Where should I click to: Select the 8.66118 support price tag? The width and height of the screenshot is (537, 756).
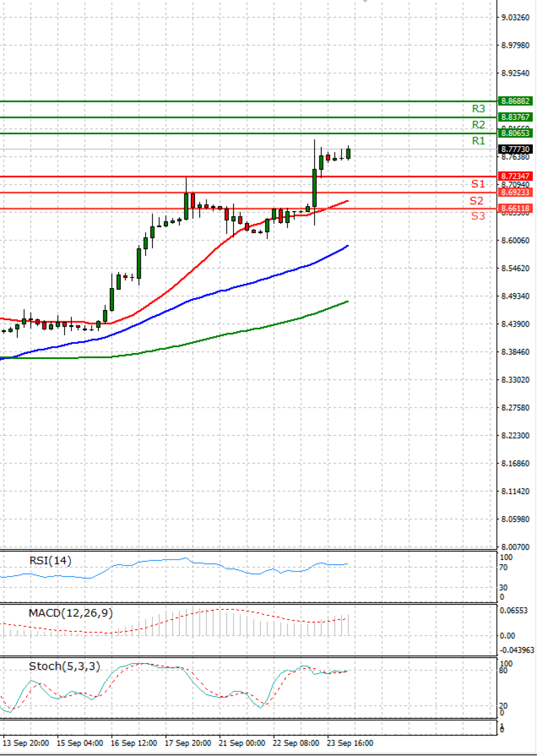tap(515, 208)
